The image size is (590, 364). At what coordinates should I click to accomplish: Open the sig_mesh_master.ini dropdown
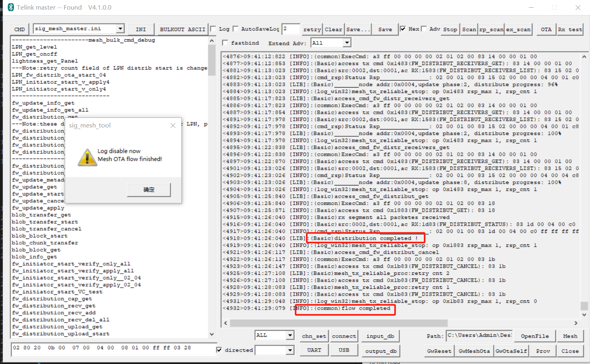pyautogui.click(x=120, y=29)
